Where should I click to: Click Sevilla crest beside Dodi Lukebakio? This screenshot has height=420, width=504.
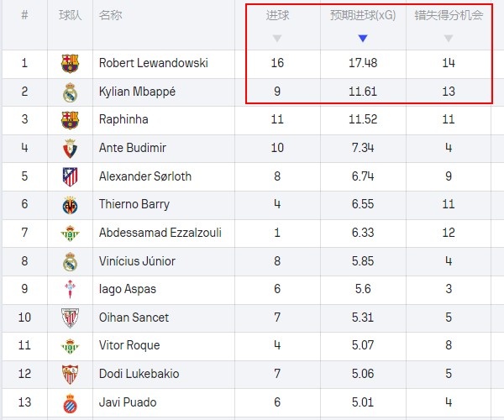[x=70, y=374]
